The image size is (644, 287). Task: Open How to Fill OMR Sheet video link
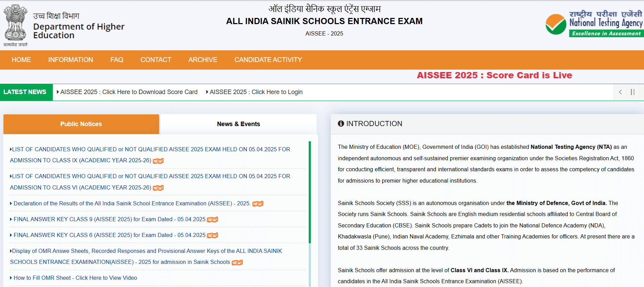pyautogui.click(x=75, y=278)
